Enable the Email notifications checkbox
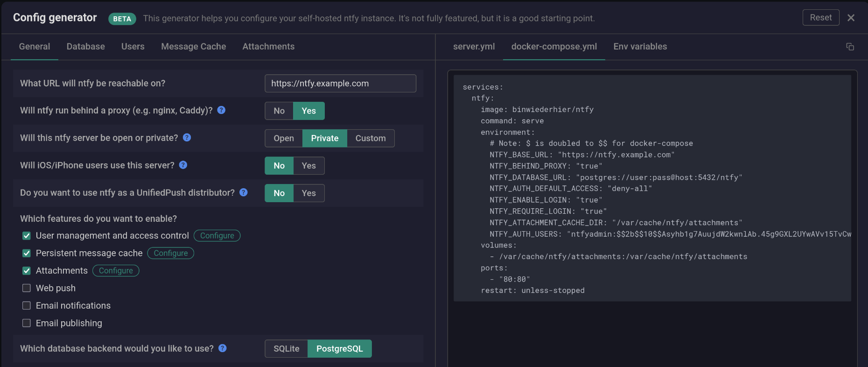The height and width of the screenshot is (367, 868). click(x=27, y=305)
